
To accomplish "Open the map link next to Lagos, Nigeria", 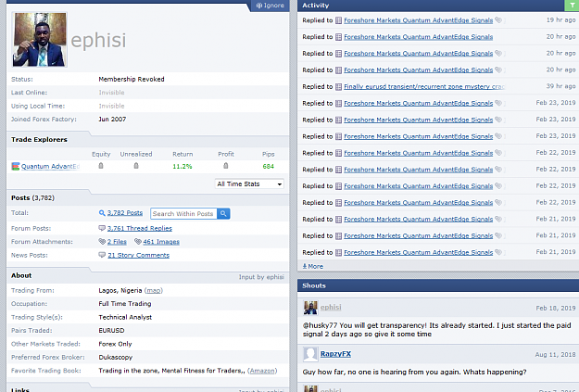I will (x=153, y=291).
